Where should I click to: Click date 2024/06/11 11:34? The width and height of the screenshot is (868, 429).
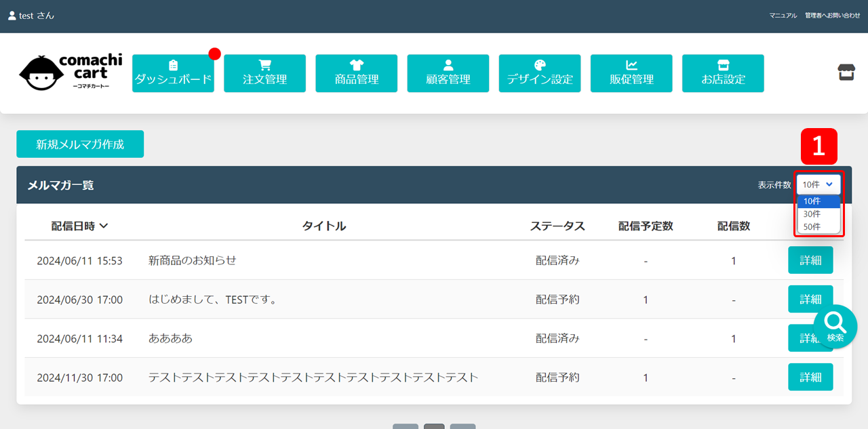coord(79,338)
